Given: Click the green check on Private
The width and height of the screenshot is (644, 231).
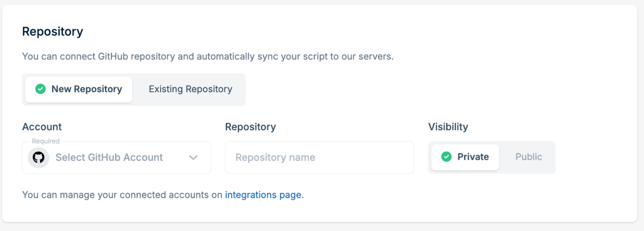Looking at the screenshot, I should (447, 157).
